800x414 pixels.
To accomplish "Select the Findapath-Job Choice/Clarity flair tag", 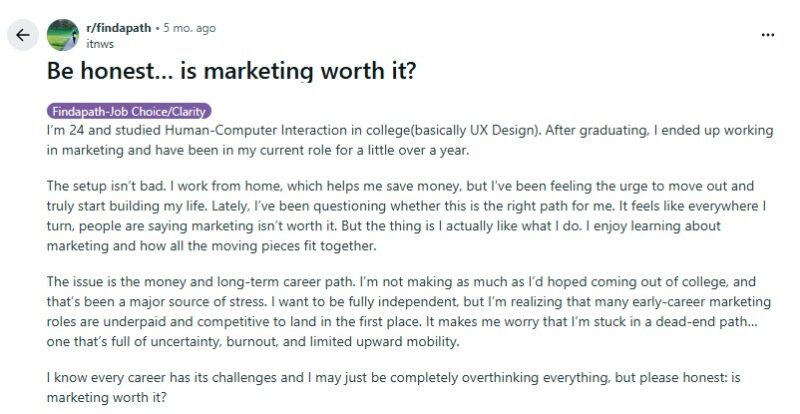I will pos(129,113).
